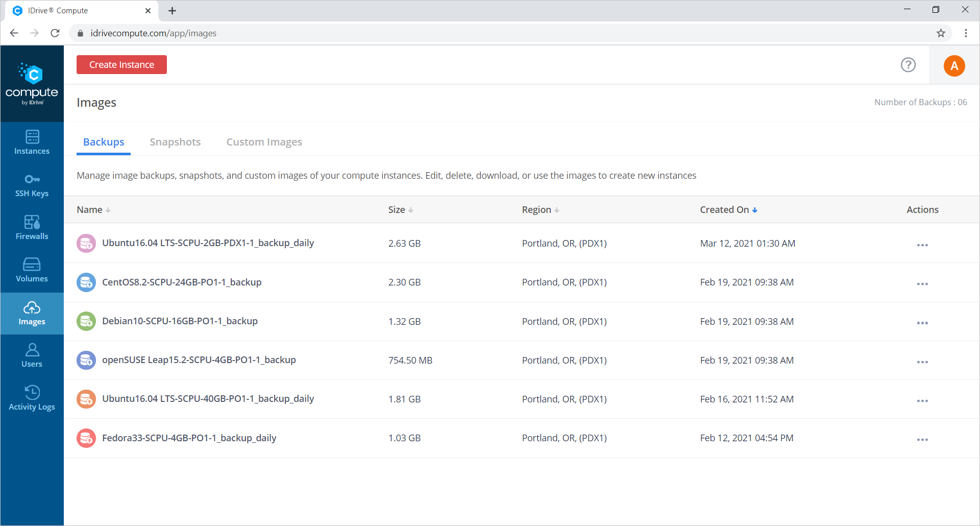This screenshot has width=980, height=526.
Task: Open the Firewalls section
Action: pyautogui.click(x=32, y=228)
